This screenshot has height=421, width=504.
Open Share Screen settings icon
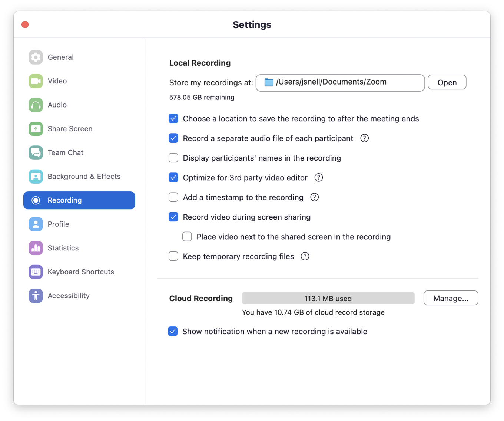pos(36,129)
